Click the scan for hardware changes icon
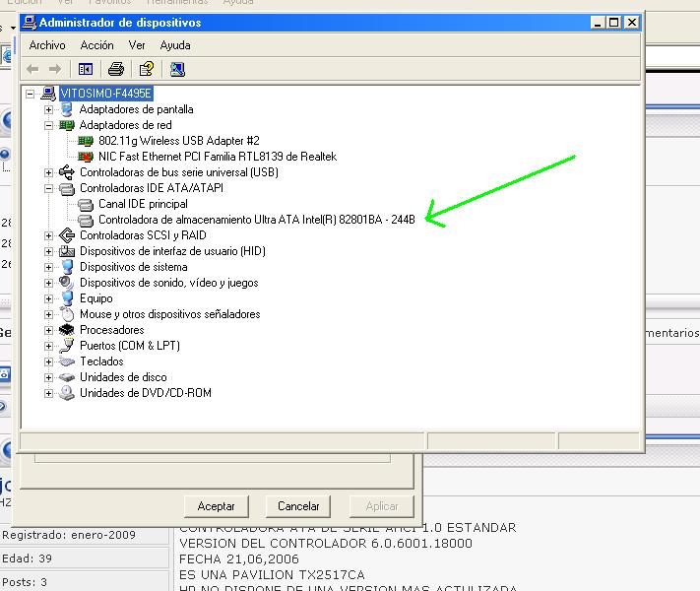Image resolution: width=700 pixels, height=591 pixels. pos(177,69)
